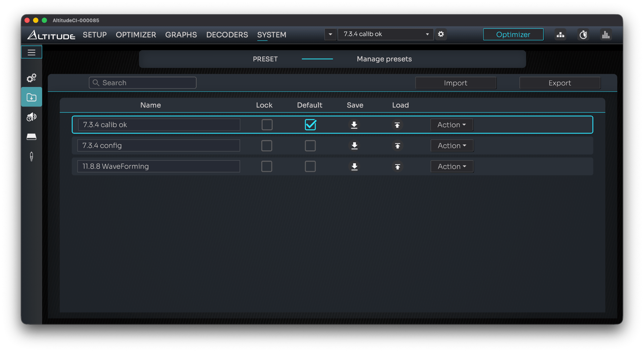Open the drive storage sidebar icon
The image size is (644, 352).
click(31, 137)
